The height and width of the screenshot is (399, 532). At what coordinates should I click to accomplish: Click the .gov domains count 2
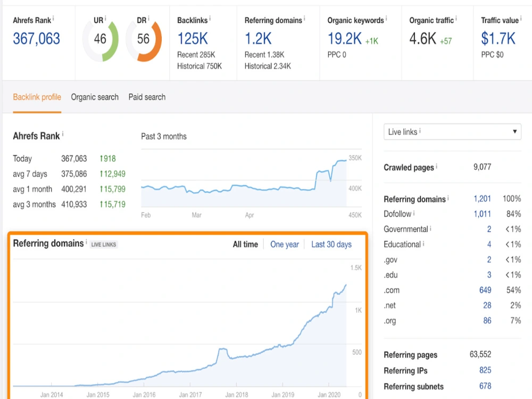(489, 260)
